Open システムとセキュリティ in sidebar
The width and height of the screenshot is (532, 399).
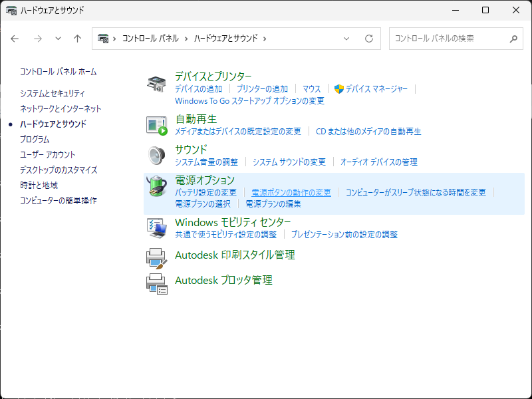coord(53,93)
